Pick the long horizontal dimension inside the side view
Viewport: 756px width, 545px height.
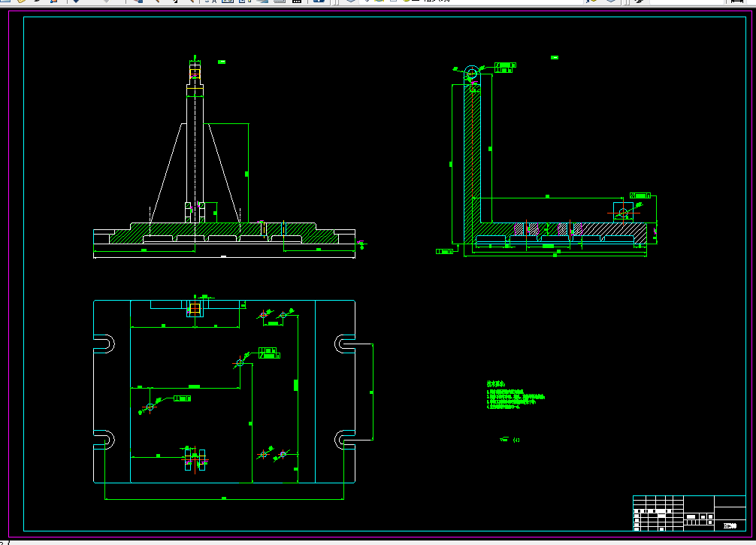pyautogui.click(x=548, y=197)
